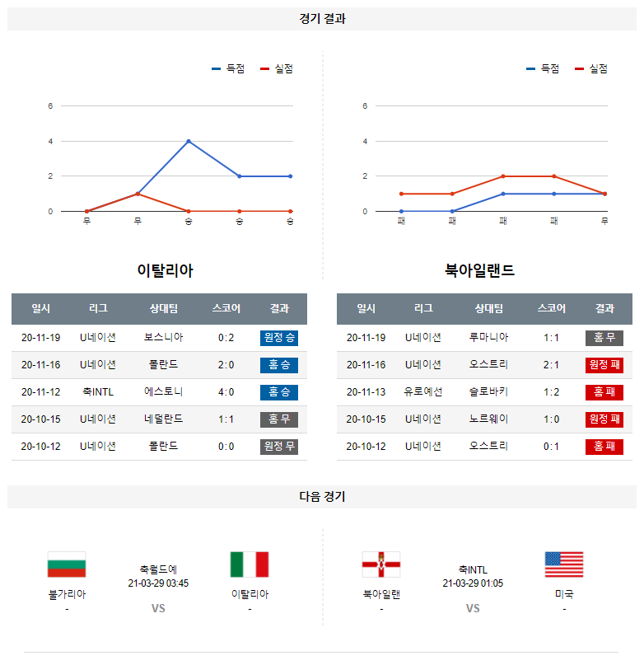
Task: Click the Northern Ireland flag icon
Action: (x=381, y=564)
